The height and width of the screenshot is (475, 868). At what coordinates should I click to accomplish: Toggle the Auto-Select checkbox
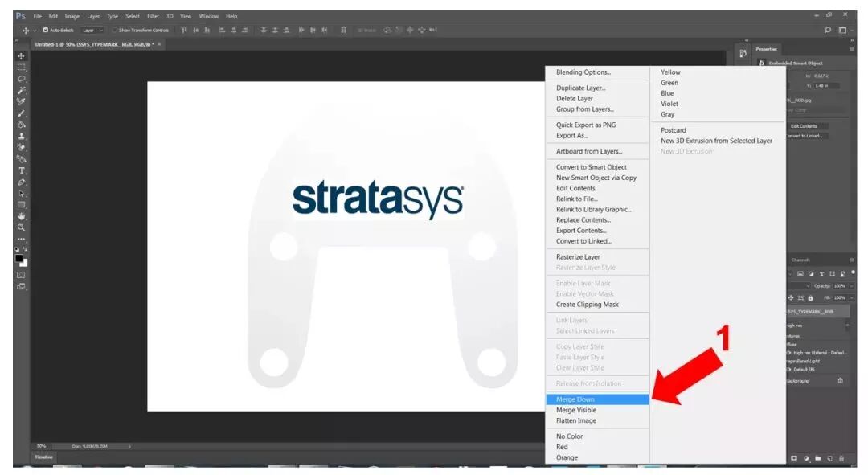[x=46, y=30]
